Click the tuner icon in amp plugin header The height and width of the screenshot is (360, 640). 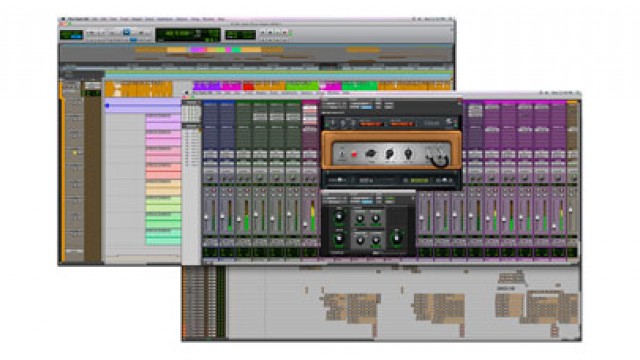click(x=333, y=123)
